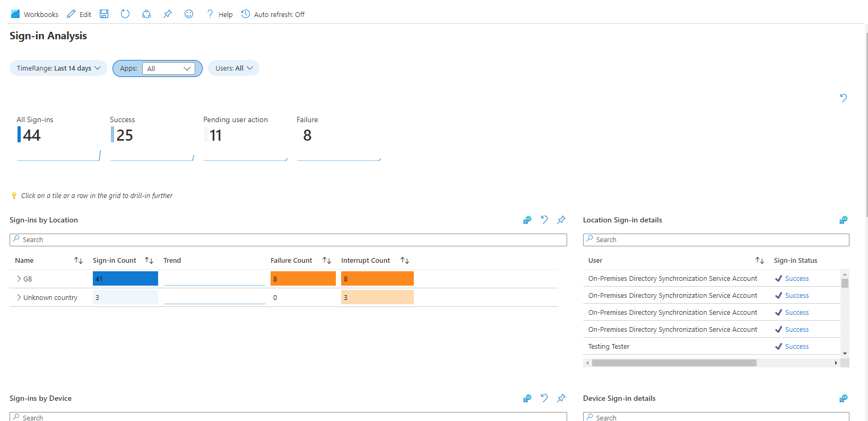Open Sign-ins by Location query in Log Analytics
The height and width of the screenshot is (421, 868).
tap(527, 220)
